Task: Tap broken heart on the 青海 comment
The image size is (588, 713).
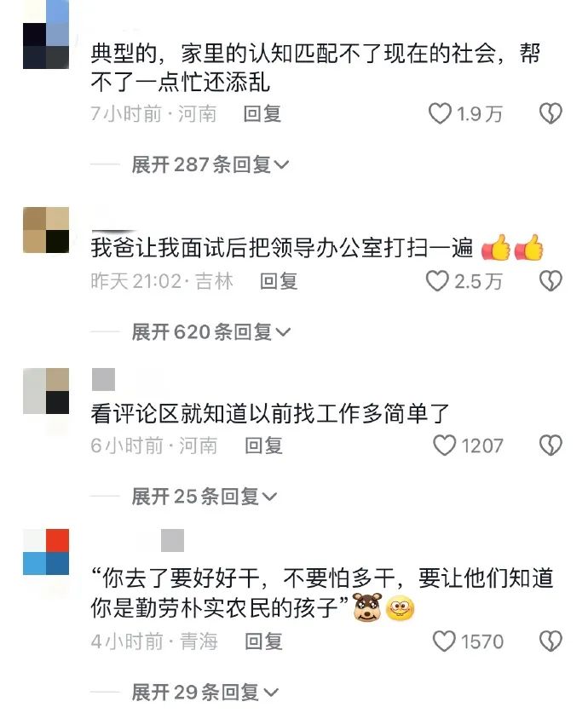Action: pos(551,641)
